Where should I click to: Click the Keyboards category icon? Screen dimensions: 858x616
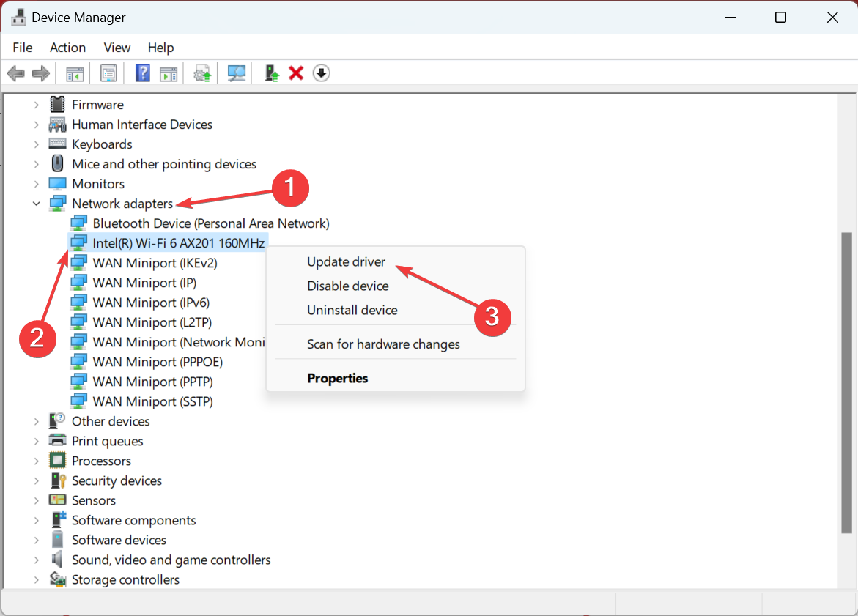57,144
